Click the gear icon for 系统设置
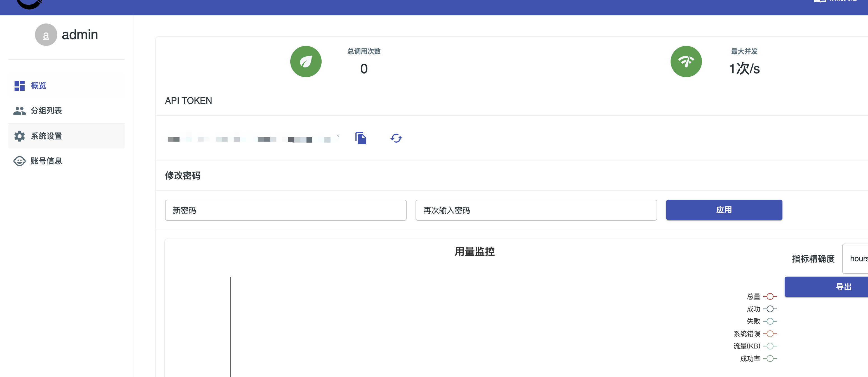 click(20, 136)
